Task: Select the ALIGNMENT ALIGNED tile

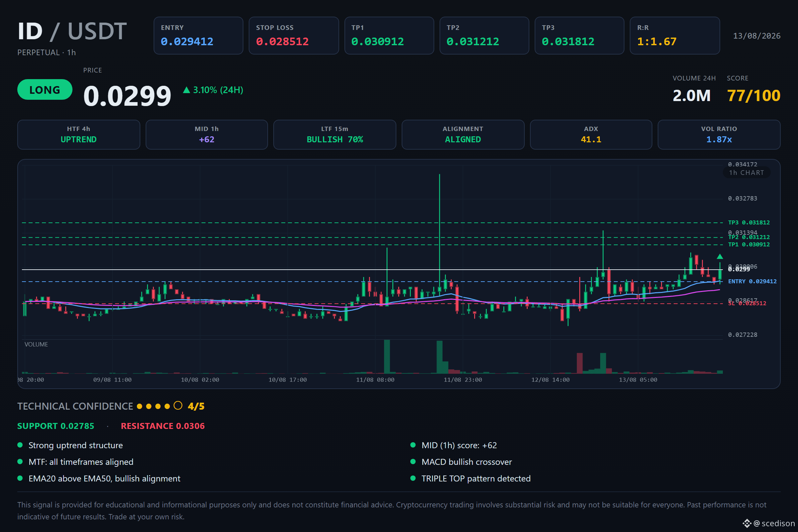Action: 463,135
